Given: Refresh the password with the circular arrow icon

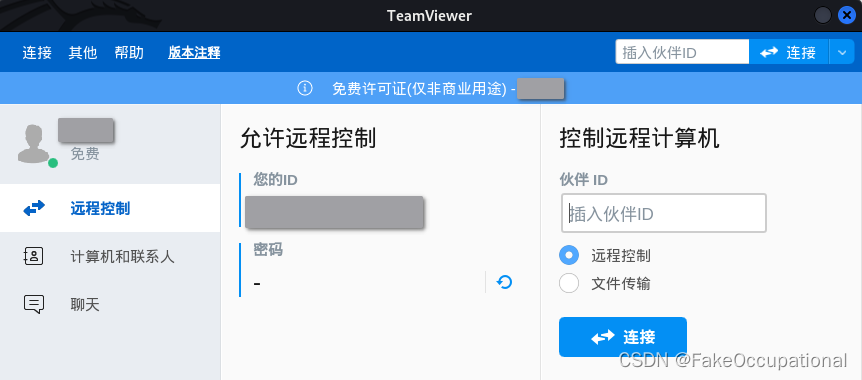Looking at the screenshot, I should (x=504, y=282).
